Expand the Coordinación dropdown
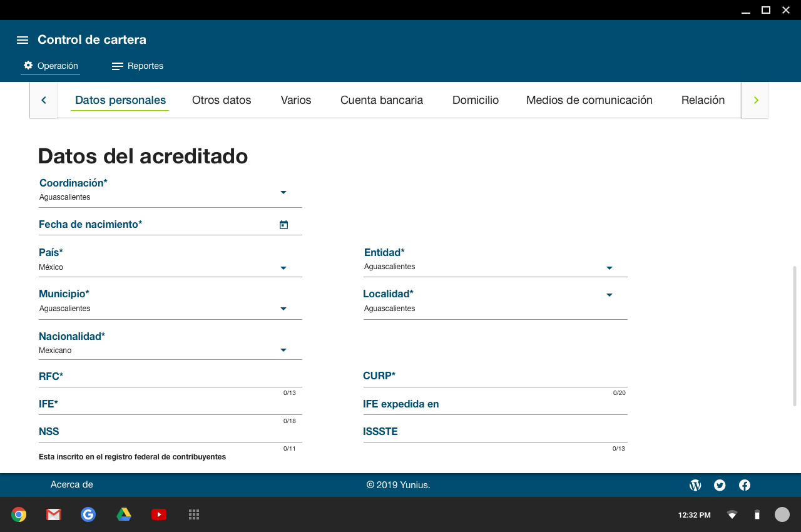The image size is (801, 532). click(283, 192)
